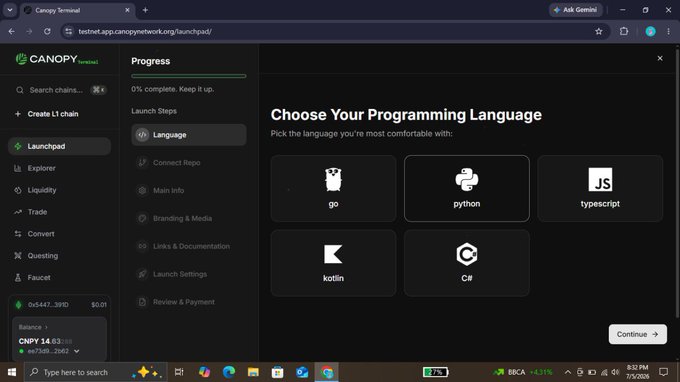Image resolution: width=680 pixels, height=382 pixels.
Task: Click the progress bar under Progress
Action: pyautogui.click(x=189, y=76)
